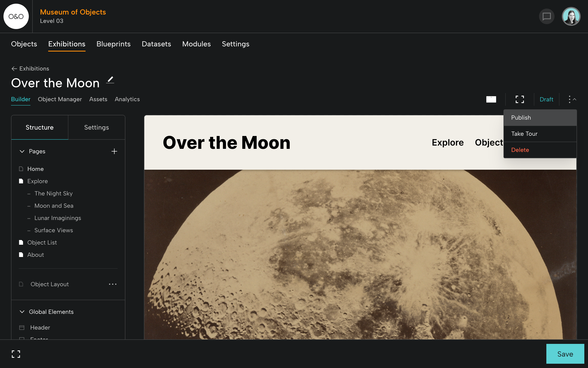Select the Home page in tree
588x368 pixels.
(x=36, y=169)
